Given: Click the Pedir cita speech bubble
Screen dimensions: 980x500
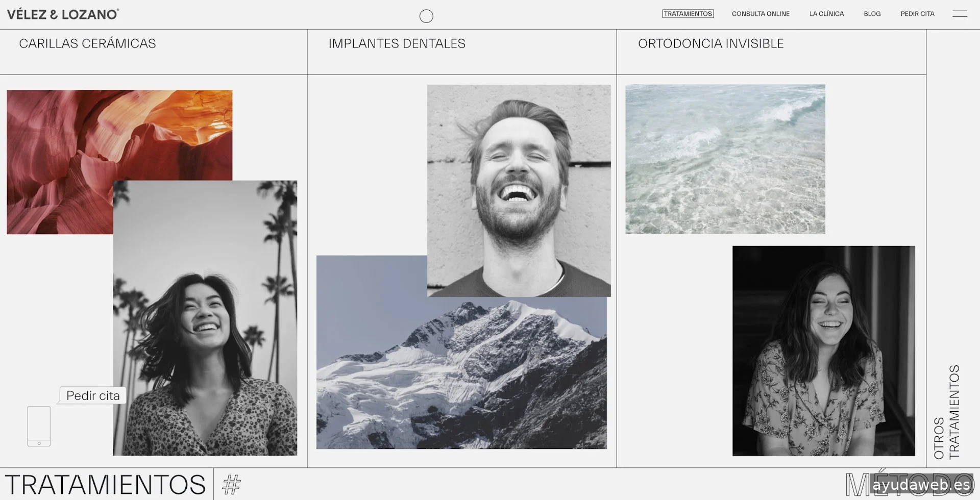Looking at the screenshot, I should coord(93,395).
